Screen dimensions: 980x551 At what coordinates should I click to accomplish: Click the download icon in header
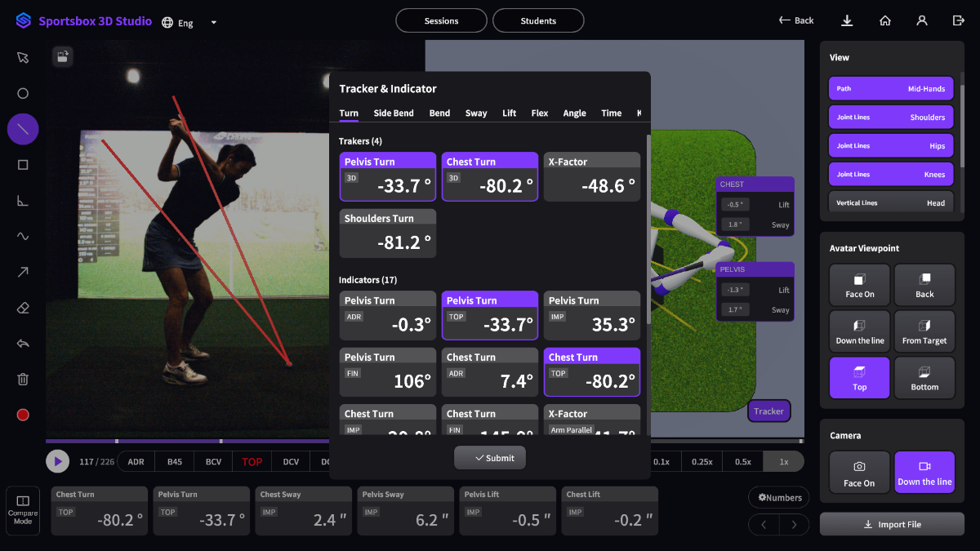[847, 20]
